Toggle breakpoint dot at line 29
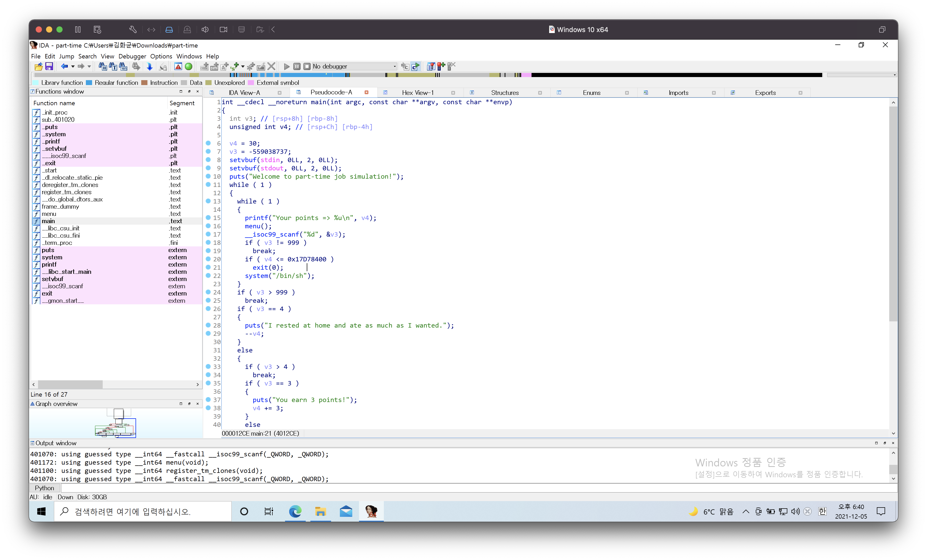 click(208, 334)
